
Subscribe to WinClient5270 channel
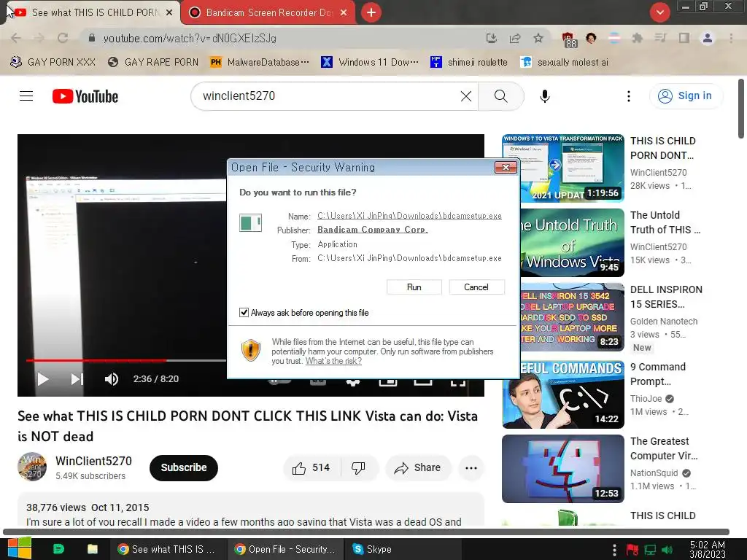183,467
